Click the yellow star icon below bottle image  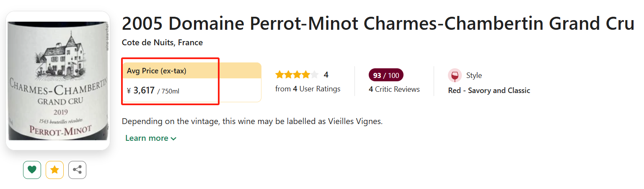point(54,170)
